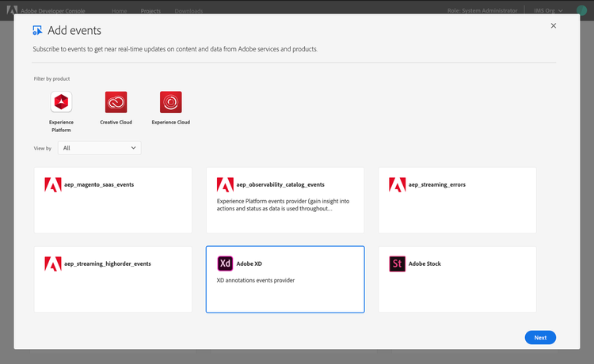Filter by Creative Cloud product icon
Viewport: 594px width, 364px height.
[x=116, y=102]
